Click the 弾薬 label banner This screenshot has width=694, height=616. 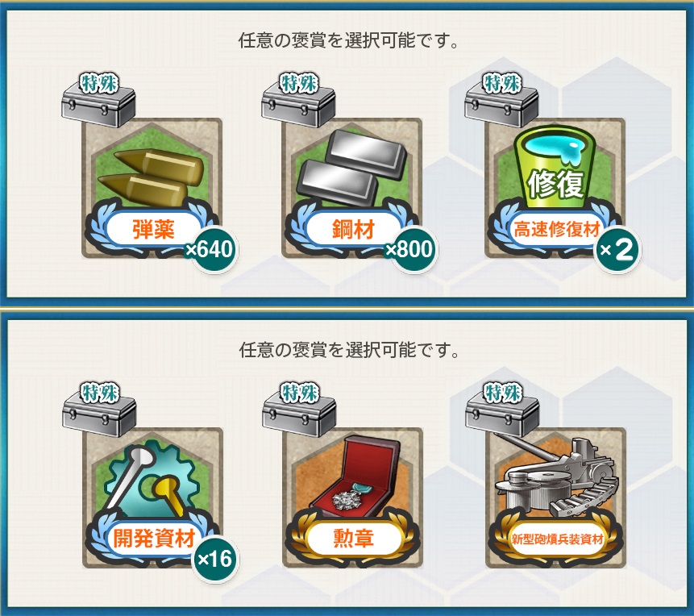pos(153,230)
